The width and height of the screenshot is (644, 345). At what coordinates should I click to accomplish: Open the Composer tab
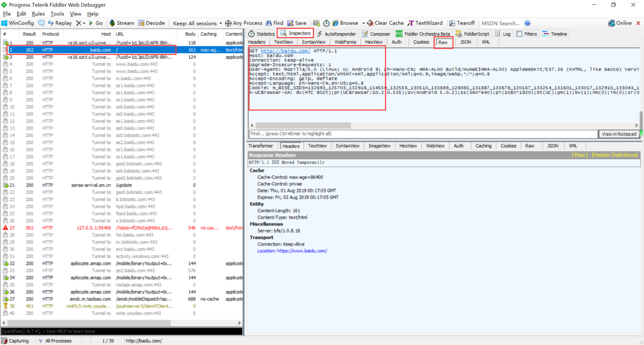[375, 34]
